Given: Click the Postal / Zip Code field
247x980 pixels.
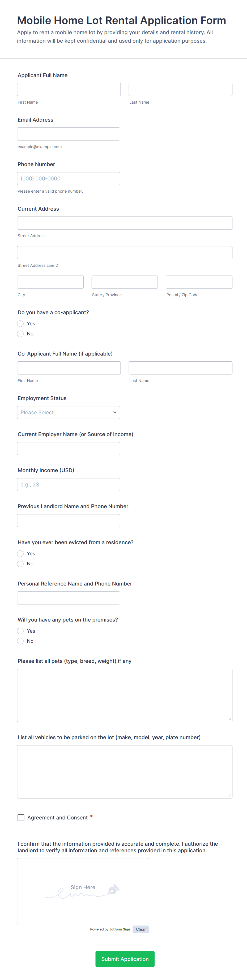Looking at the screenshot, I should pyautogui.click(x=199, y=282).
